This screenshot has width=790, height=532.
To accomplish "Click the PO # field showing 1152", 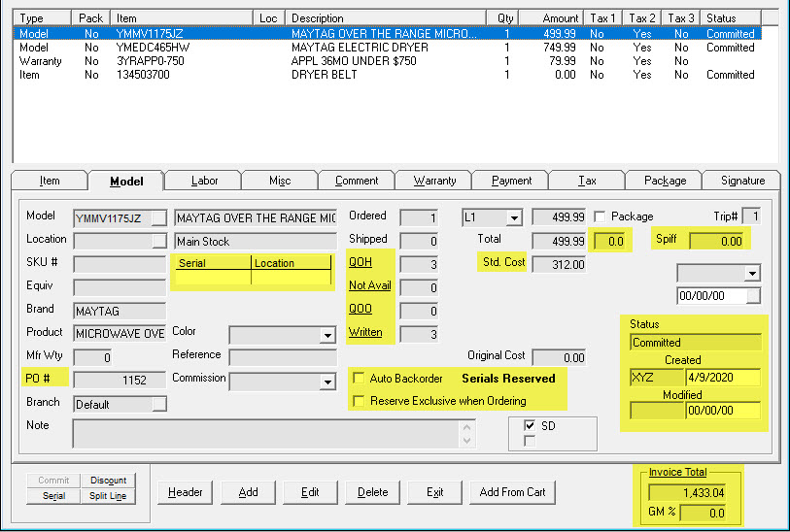I will 120,380.
